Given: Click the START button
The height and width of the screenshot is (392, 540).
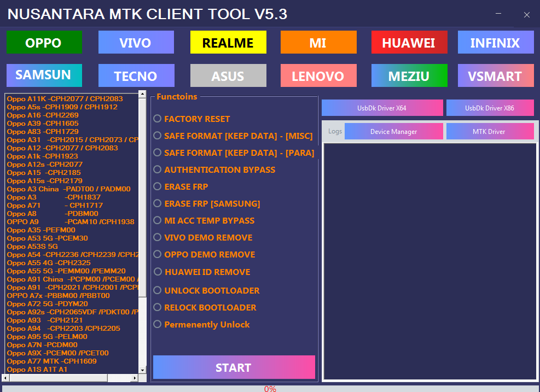Looking at the screenshot, I should [x=234, y=367].
